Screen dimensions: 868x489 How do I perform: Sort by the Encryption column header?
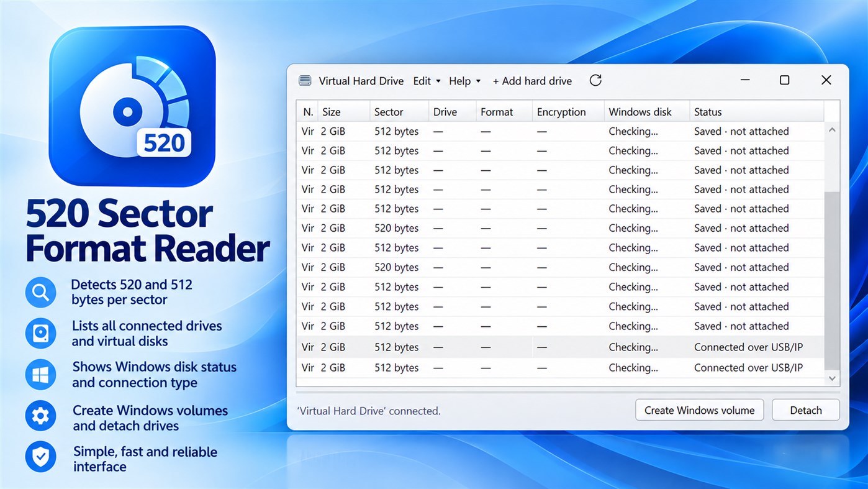pos(568,112)
